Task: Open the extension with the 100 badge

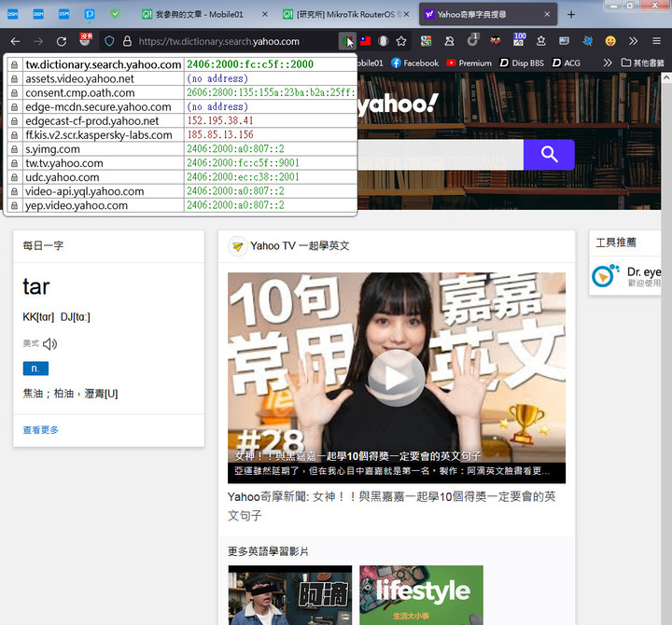Action: (520, 39)
